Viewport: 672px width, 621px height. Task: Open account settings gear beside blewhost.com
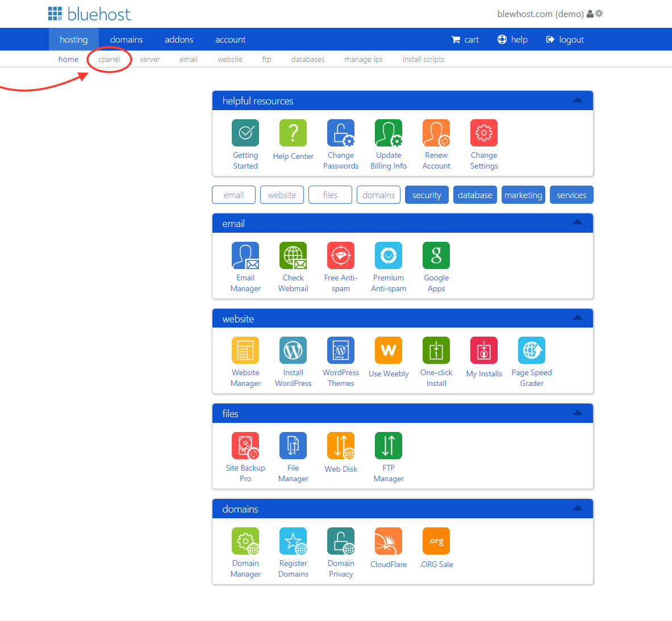click(x=599, y=14)
